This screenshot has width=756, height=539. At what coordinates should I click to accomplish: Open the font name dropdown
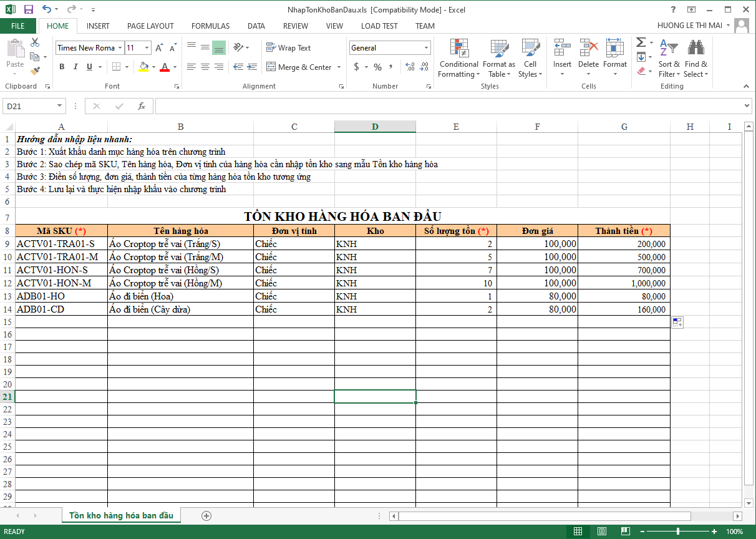[x=120, y=48]
